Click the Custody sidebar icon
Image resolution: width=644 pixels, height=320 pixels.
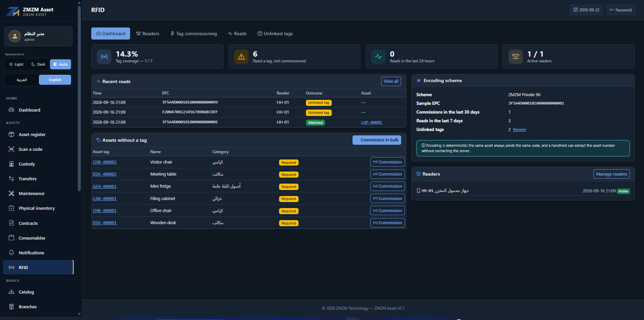(11, 164)
